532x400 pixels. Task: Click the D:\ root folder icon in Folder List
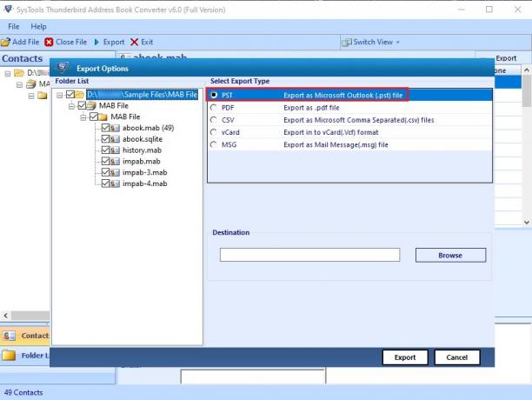pyautogui.click(x=80, y=94)
